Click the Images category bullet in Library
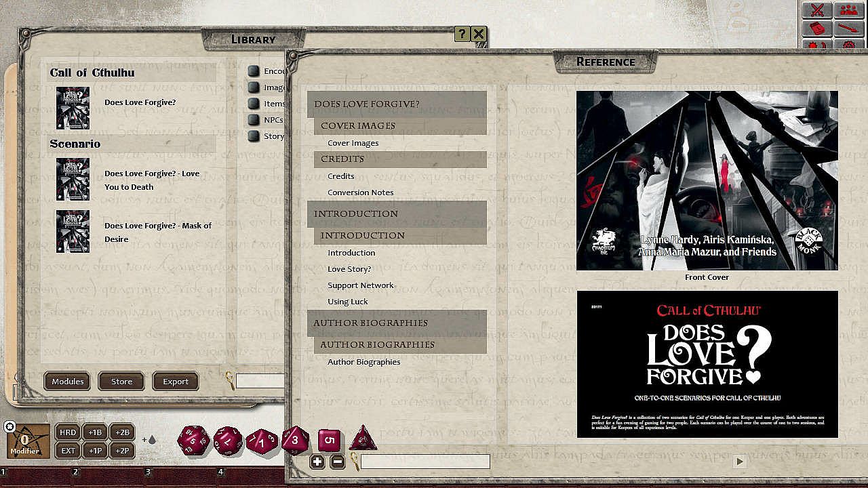 tap(254, 87)
